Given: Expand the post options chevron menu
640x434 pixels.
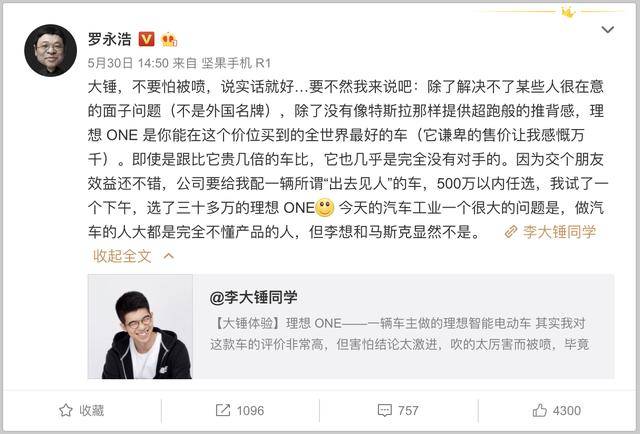Looking at the screenshot, I should [x=608, y=29].
